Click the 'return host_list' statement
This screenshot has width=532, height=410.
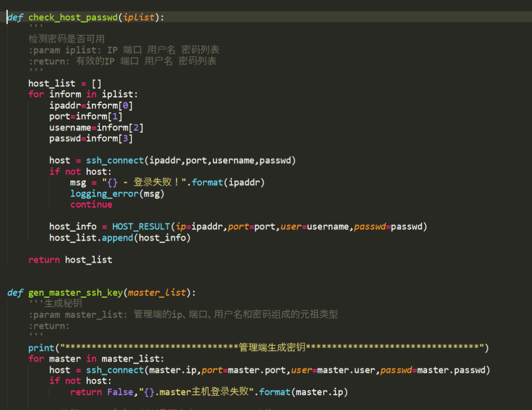[x=70, y=259]
